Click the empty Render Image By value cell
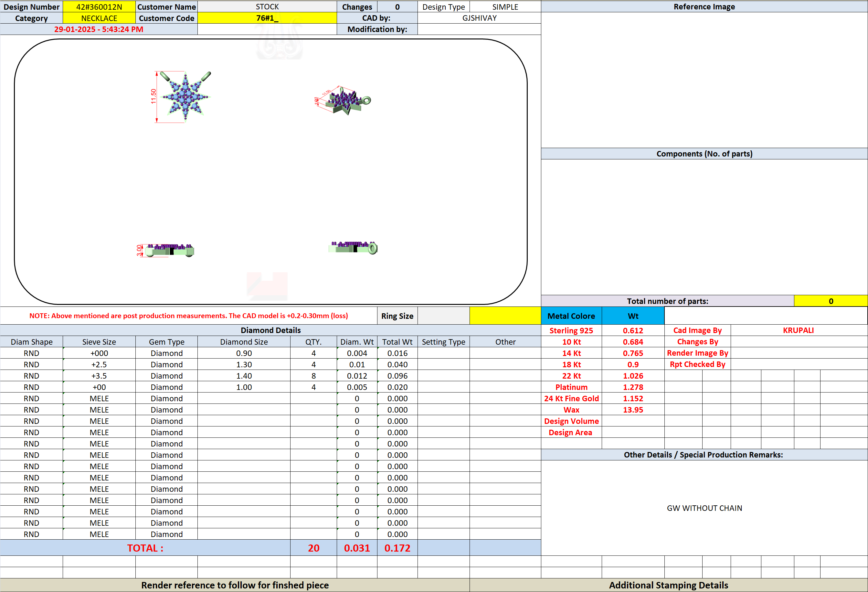The height and width of the screenshot is (592, 868). coord(799,353)
